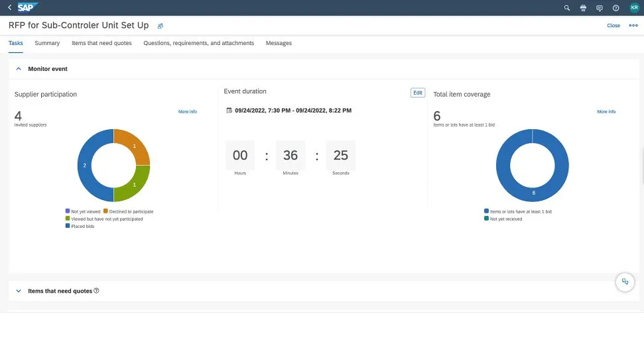Click More info under Supplier participation

[187, 112]
